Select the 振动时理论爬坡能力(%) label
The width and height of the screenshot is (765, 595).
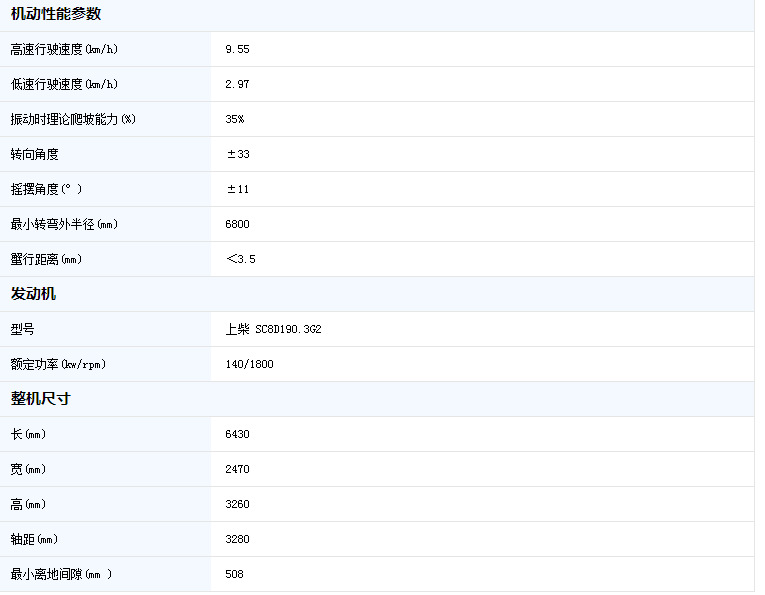(x=72, y=119)
